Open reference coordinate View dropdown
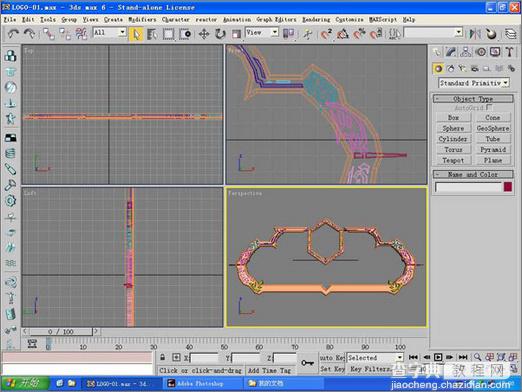 click(262, 32)
